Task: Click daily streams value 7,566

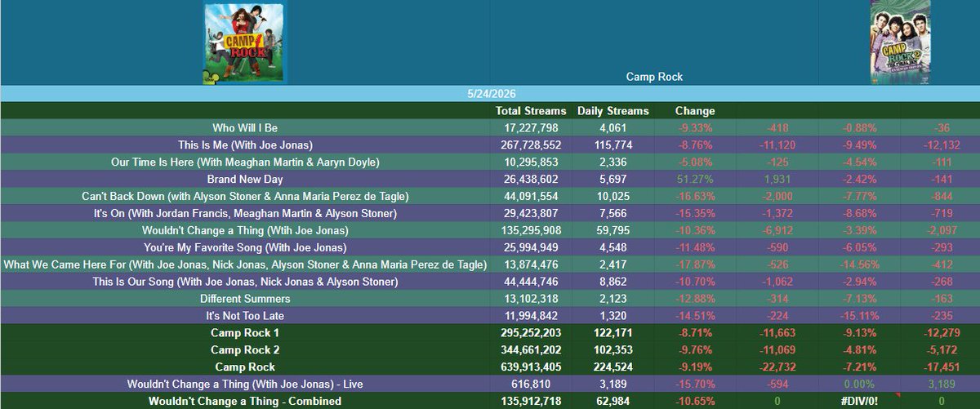Action: (x=613, y=214)
